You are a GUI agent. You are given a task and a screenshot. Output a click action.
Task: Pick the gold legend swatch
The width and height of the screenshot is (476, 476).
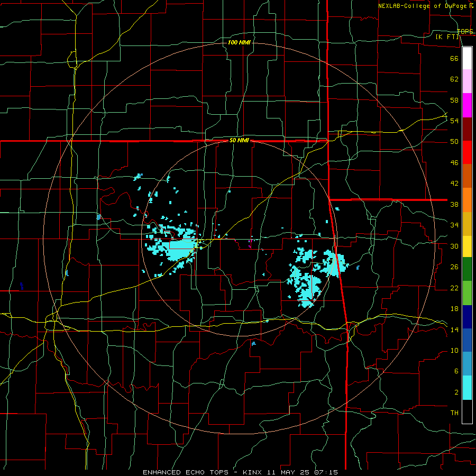tap(467, 224)
